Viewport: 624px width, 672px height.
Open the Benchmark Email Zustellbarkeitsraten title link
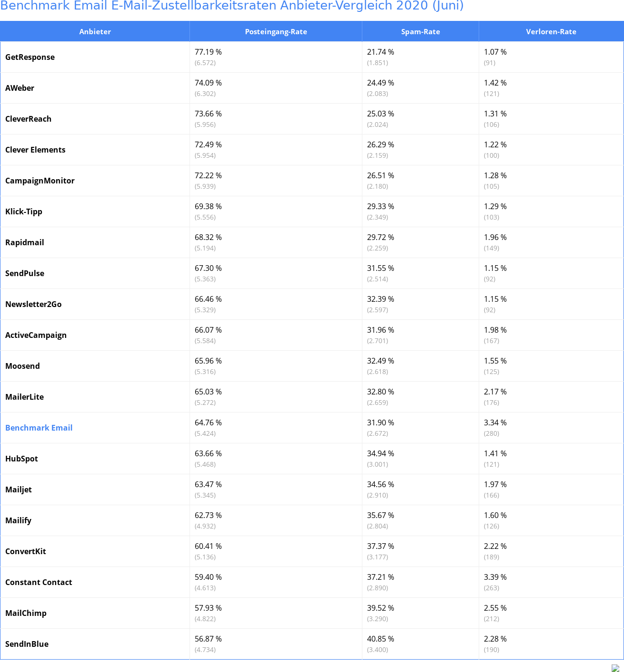(x=232, y=6)
